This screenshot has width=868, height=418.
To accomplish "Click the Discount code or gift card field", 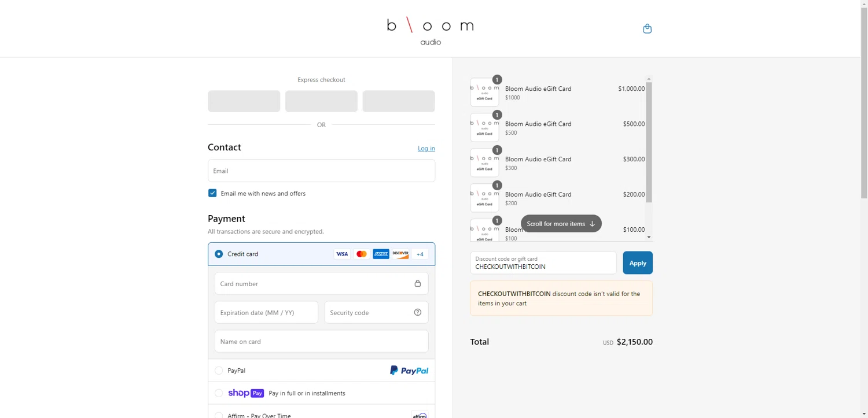I will point(543,262).
